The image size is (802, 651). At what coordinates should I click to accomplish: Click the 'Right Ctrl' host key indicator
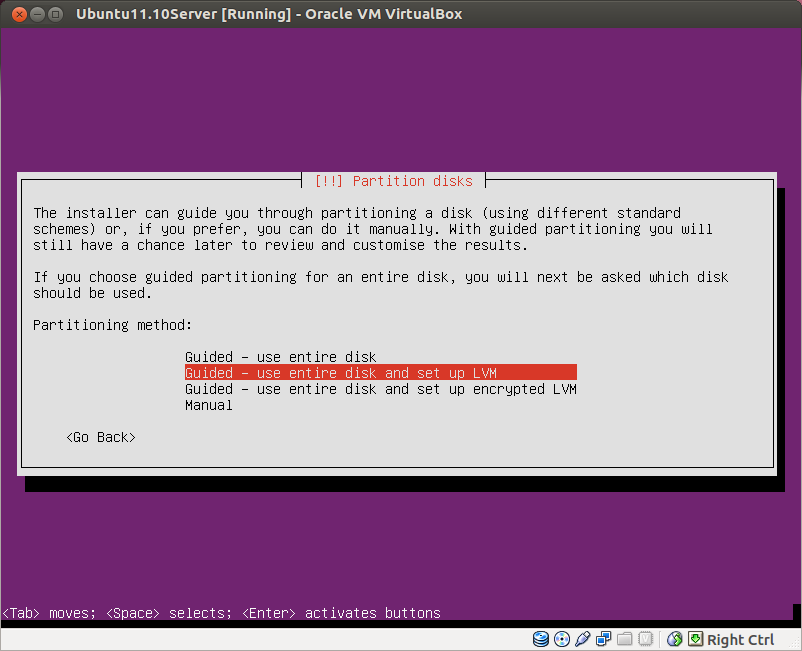click(x=740, y=639)
